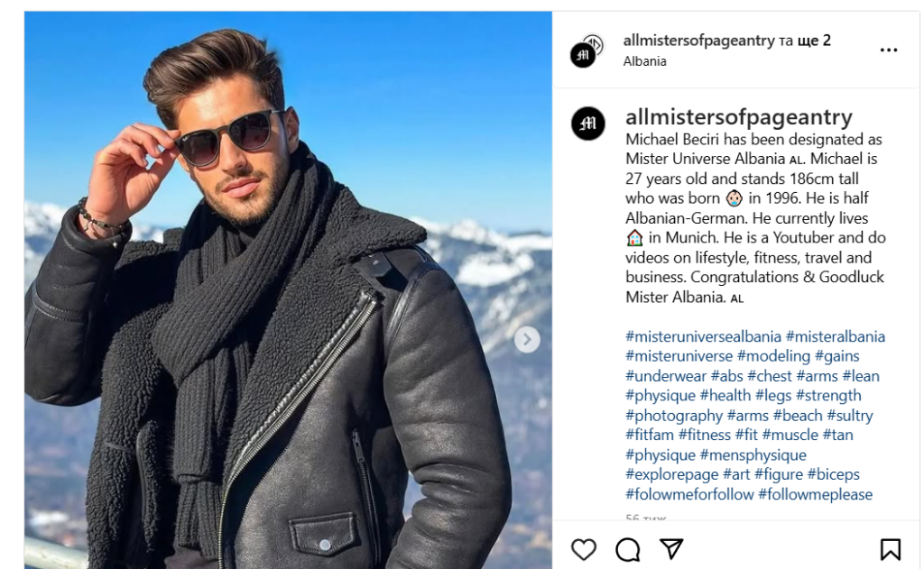This screenshot has width=924, height=569.
Task: Click the header profile avatar of allmistersofpageantry
Action: pos(587,50)
